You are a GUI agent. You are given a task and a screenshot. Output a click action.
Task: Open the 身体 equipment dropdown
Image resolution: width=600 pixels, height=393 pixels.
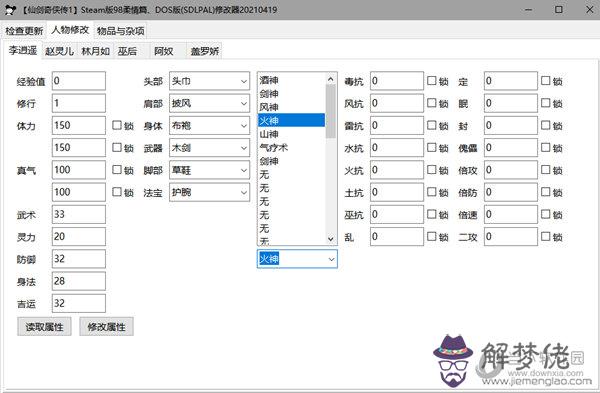pyautogui.click(x=209, y=126)
